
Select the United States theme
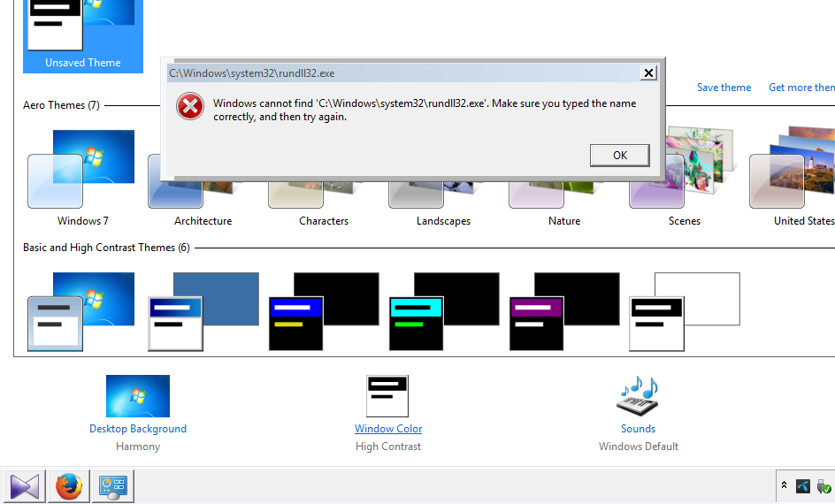tap(793, 179)
